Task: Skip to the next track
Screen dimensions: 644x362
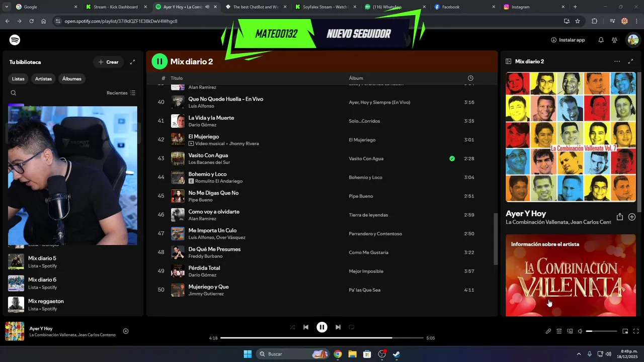Action: pyautogui.click(x=338, y=327)
